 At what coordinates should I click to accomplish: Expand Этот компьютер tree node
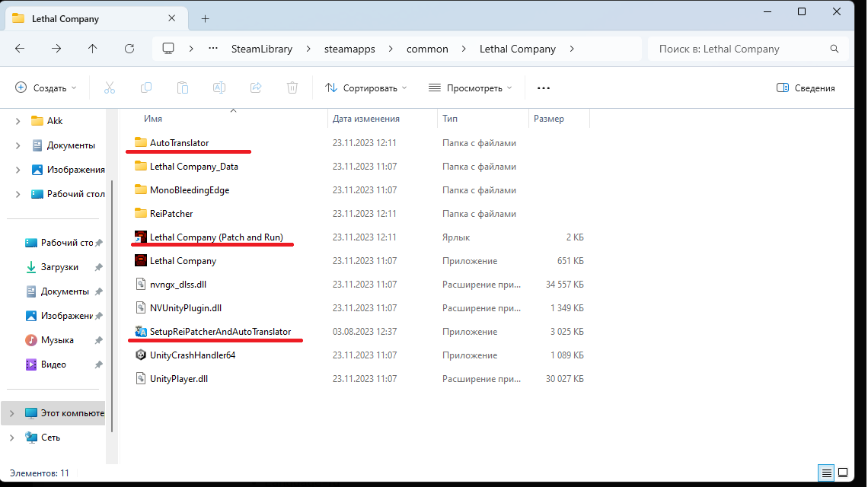tap(11, 413)
